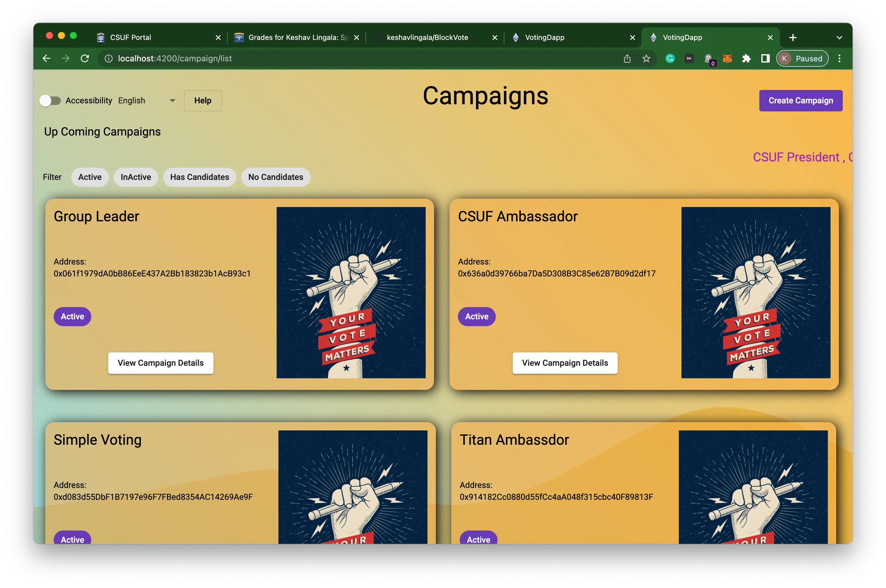Reload the current page
The height and width of the screenshot is (588, 886).
[85, 58]
